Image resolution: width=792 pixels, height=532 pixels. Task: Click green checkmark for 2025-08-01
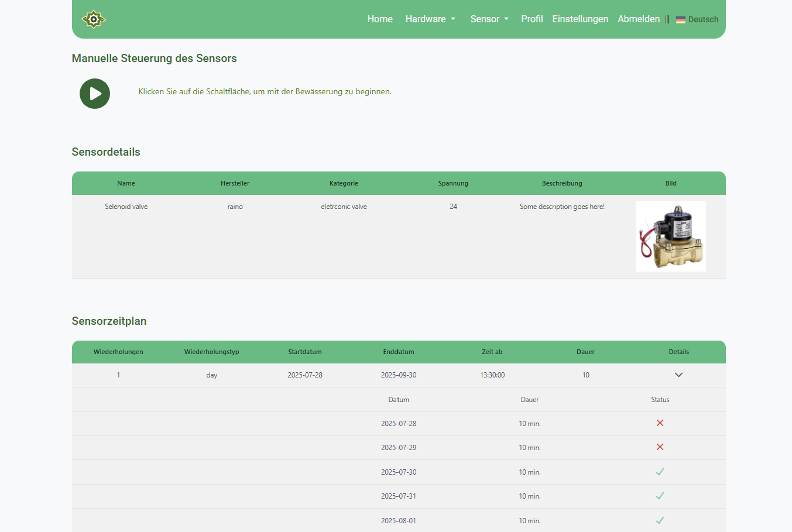click(x=660, y=520)
